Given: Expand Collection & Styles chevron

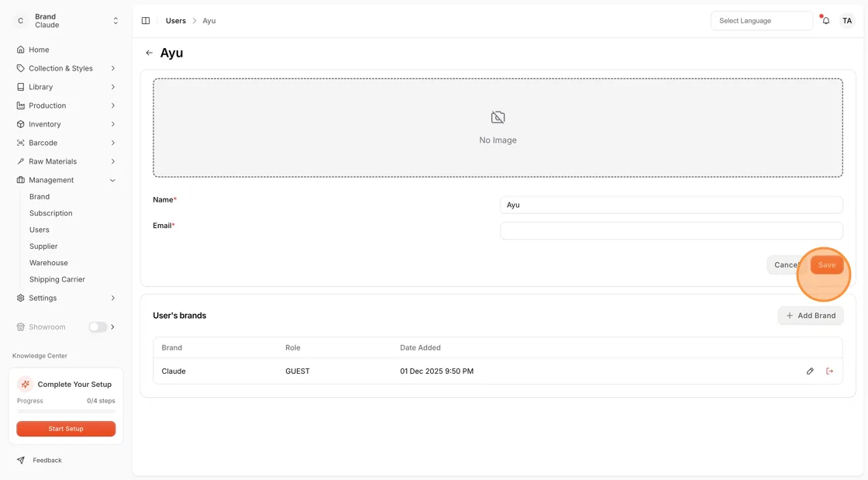Looking at the screenshot, I should pyautogui.click(x=113, y=68).
